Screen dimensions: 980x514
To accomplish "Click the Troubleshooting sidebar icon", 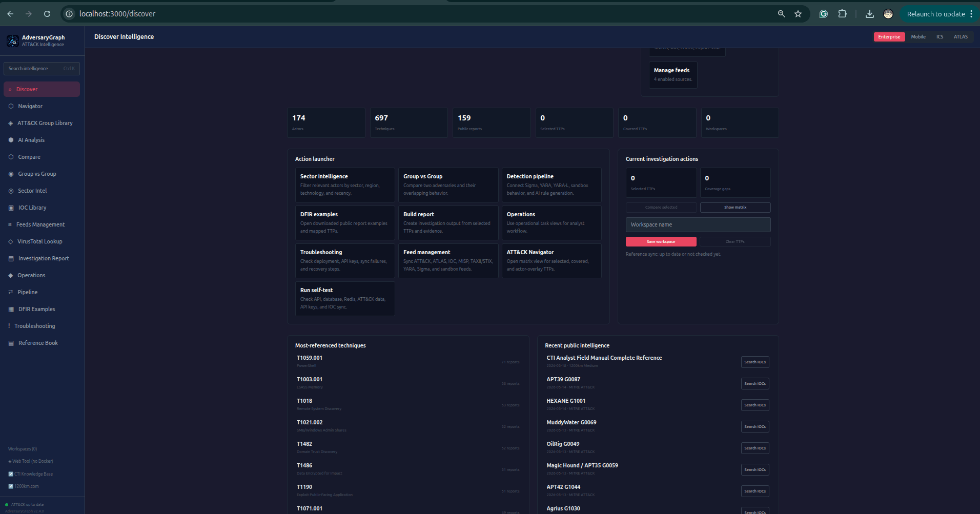I will [x=9, y=326].
